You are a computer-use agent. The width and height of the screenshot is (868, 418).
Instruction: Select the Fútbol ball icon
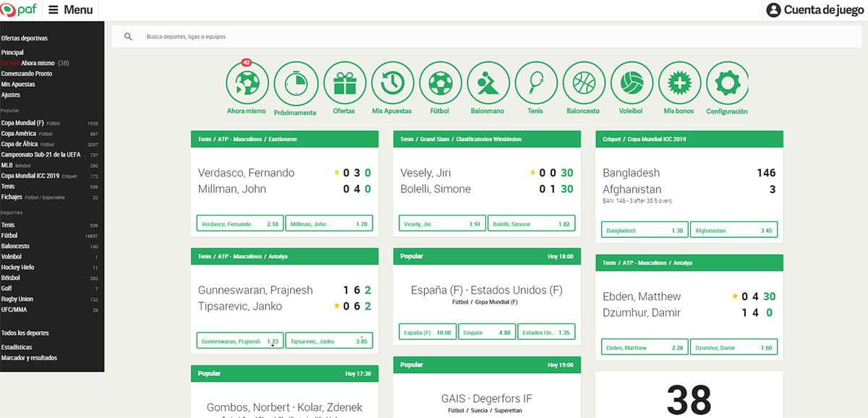[x=440, y=83]
